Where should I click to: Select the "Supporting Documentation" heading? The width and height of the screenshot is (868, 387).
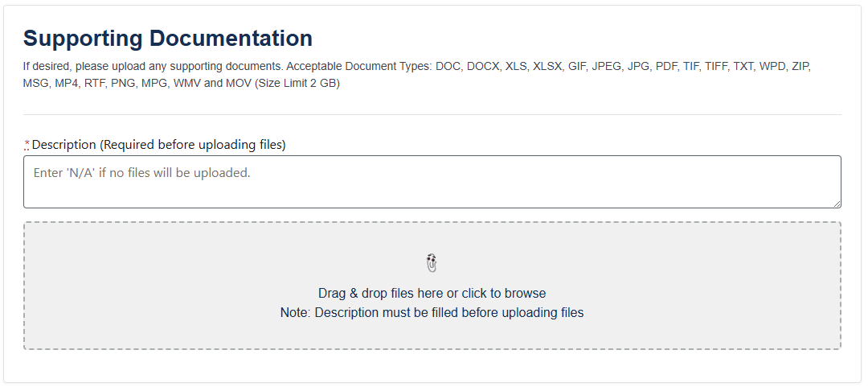click(168, 38)
